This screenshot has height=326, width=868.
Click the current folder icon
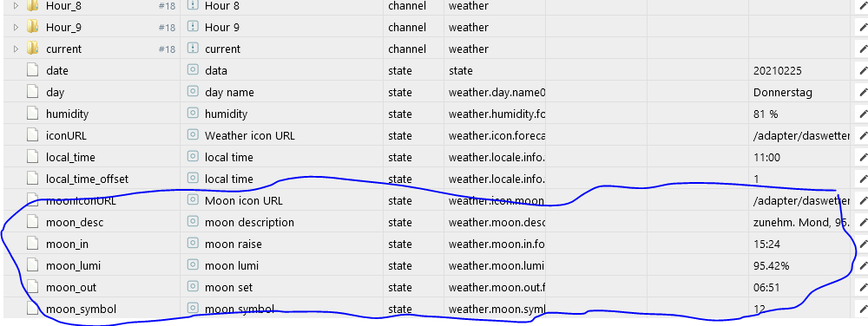point(33,48)
